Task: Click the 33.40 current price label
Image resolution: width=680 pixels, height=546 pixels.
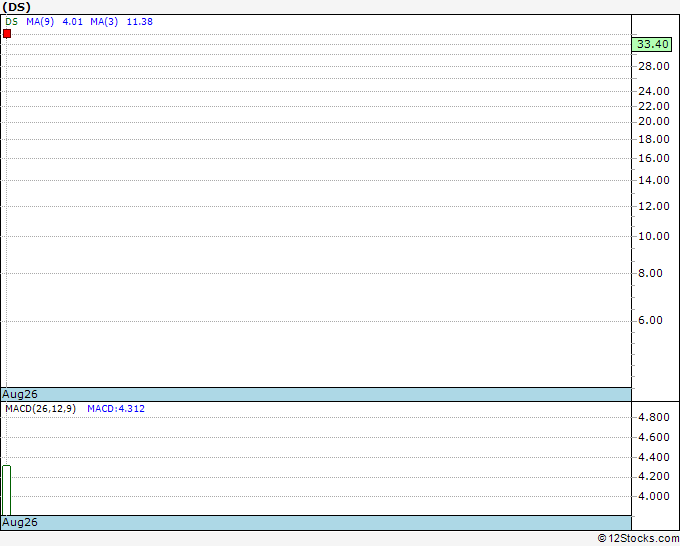Action: click(652, 44)
